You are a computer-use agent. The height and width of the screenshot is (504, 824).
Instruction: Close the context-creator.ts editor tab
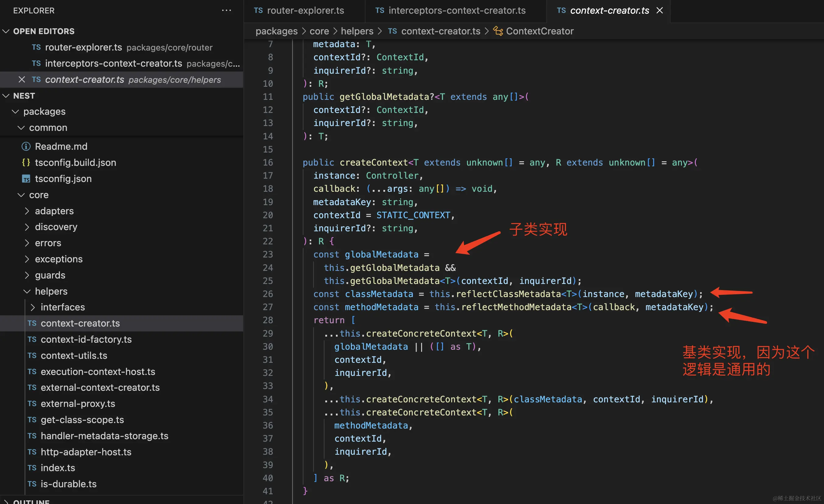coord(659,10)
